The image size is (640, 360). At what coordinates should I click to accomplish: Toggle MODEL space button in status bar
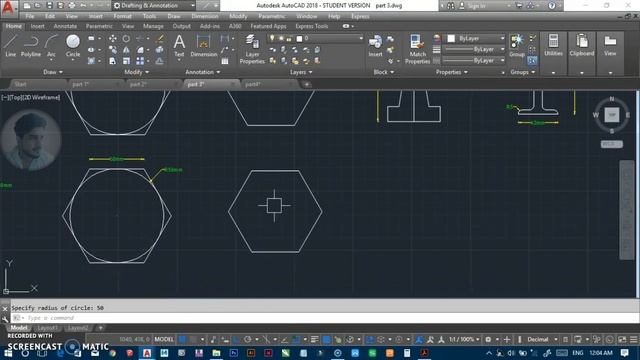(x=164, y=339)
